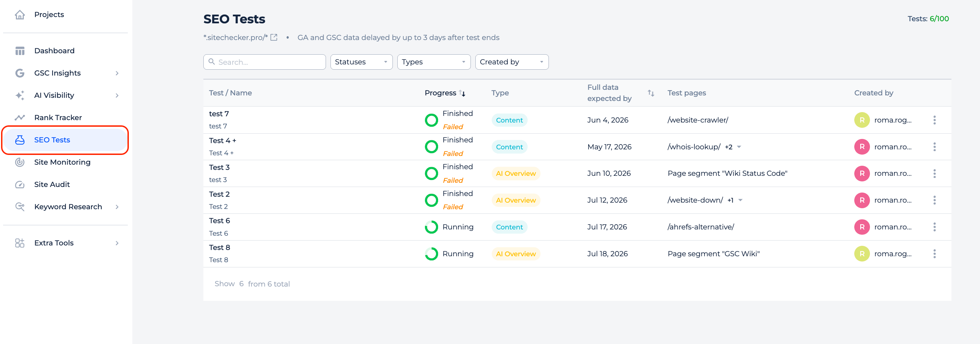The image size is (980, 344).
Task: Click the /ahrefs-alternative/ test page
Action: click(701, 227)
